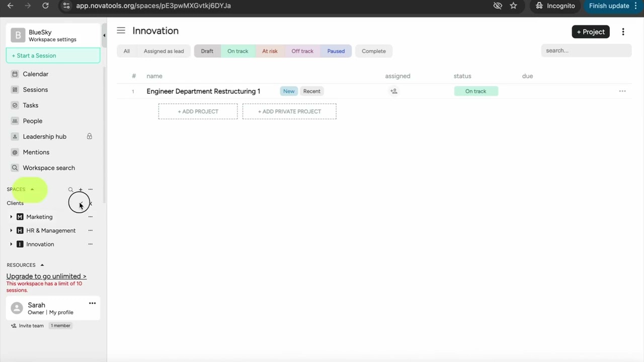Viewport: 644px width, 362px height.
Task: Expand the HR & Management tree arrow
Action: [x=11, y=230]
